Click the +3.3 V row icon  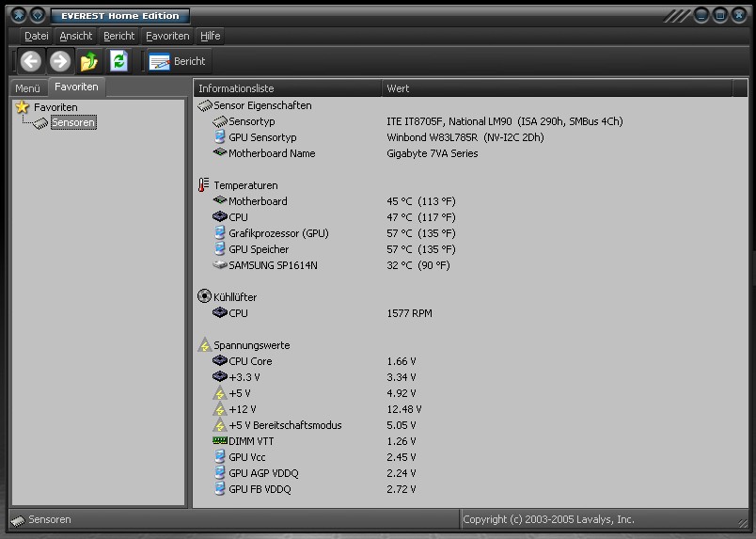click(220, 376)
